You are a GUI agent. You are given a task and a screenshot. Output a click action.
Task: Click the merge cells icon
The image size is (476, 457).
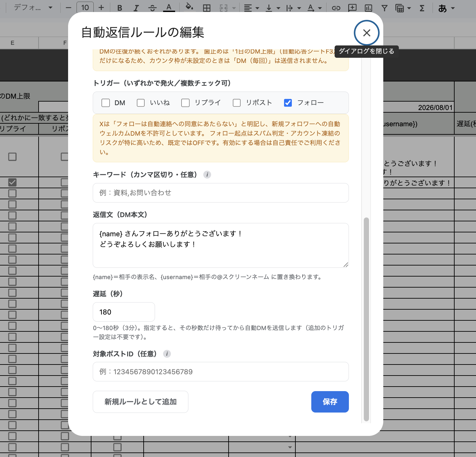coord(223,8)
